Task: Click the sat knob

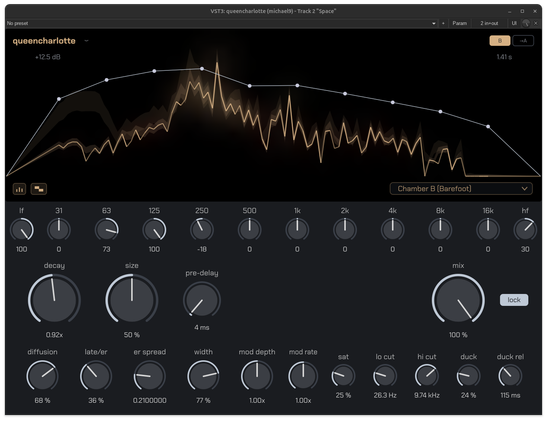Action: click(343, 376)
